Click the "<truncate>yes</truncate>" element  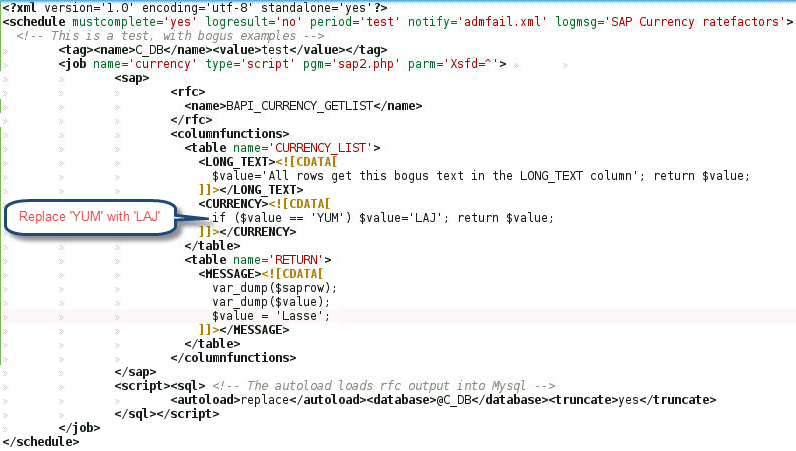(x=633, y=400)
